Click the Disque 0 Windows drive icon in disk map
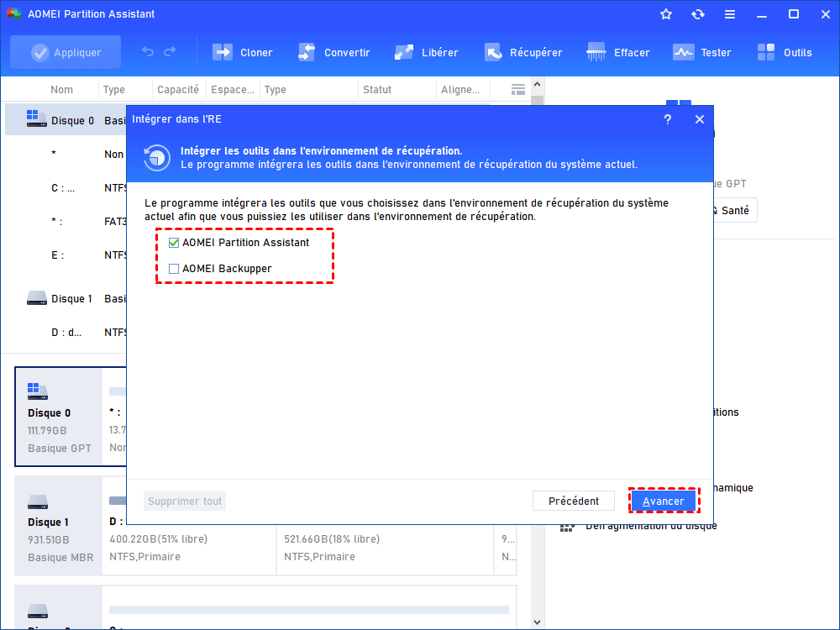The image size is (840, 630). pyautogui.click(x=38, y=391)
